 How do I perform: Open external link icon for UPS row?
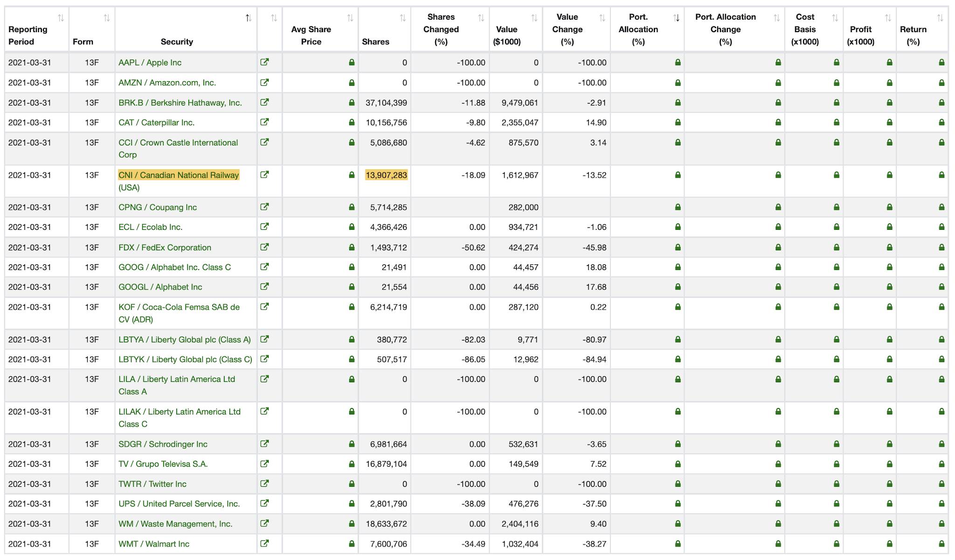point(264,503)
